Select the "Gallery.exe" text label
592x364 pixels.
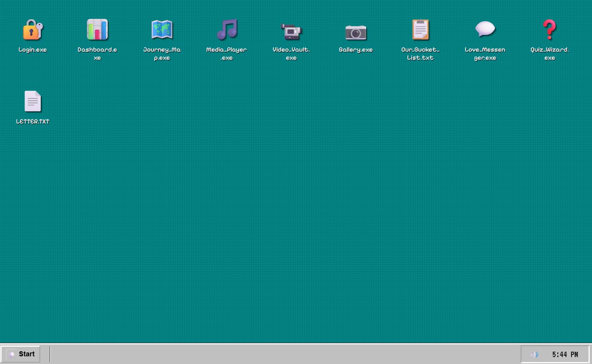click(356, 50)
